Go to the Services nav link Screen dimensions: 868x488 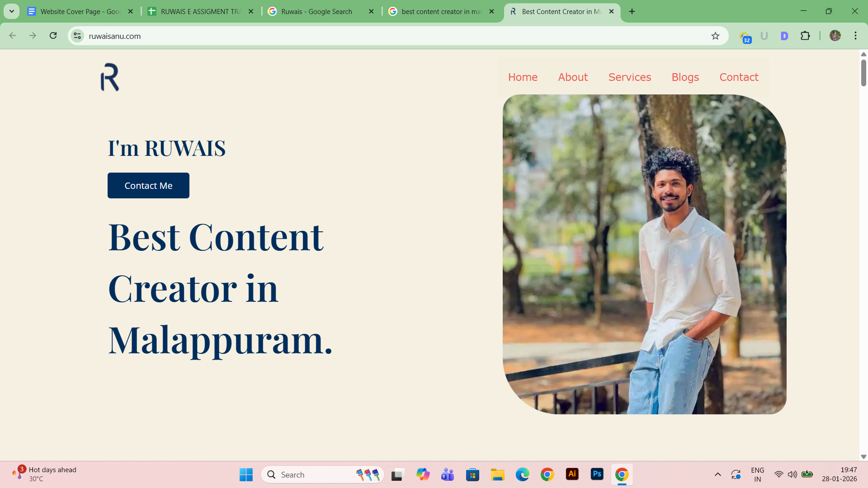coord(629,77)
